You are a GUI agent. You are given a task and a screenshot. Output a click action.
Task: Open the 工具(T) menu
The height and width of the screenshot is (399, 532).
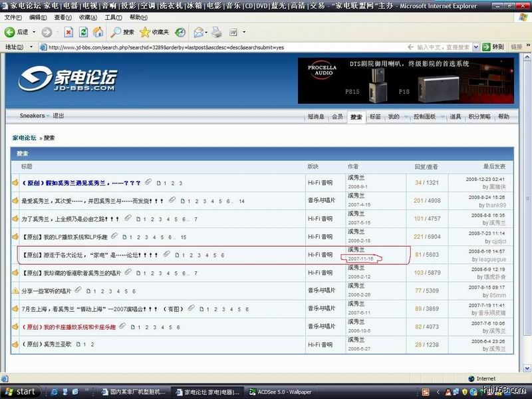(113, 17)
